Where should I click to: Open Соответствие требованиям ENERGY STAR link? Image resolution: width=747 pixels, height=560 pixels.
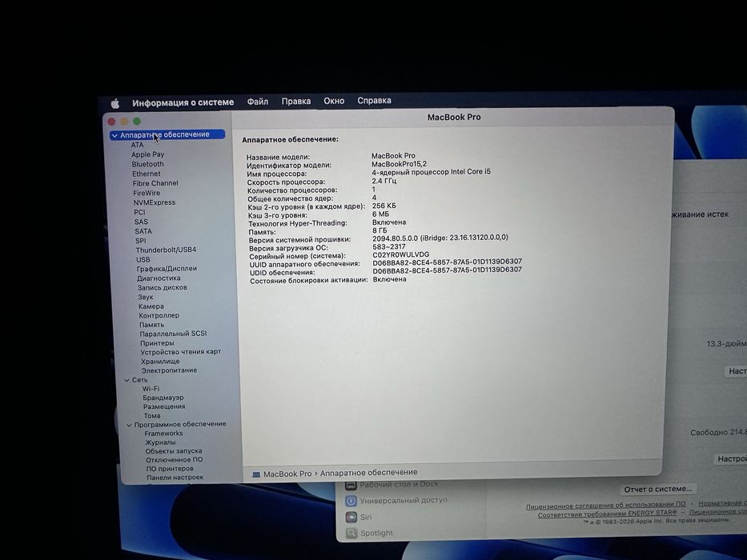coord(607,514)
